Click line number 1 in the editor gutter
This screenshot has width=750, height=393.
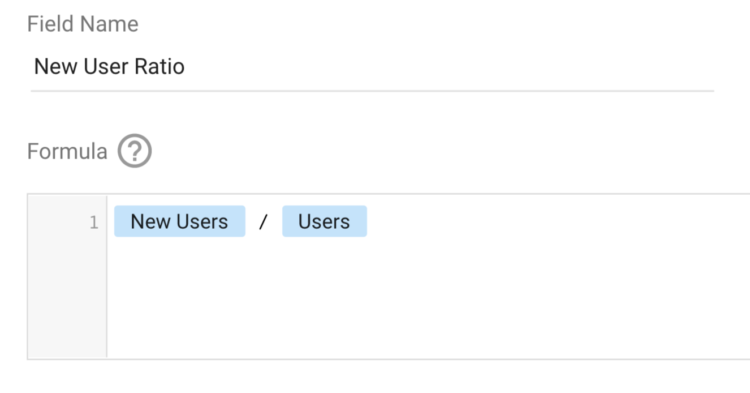94,222
